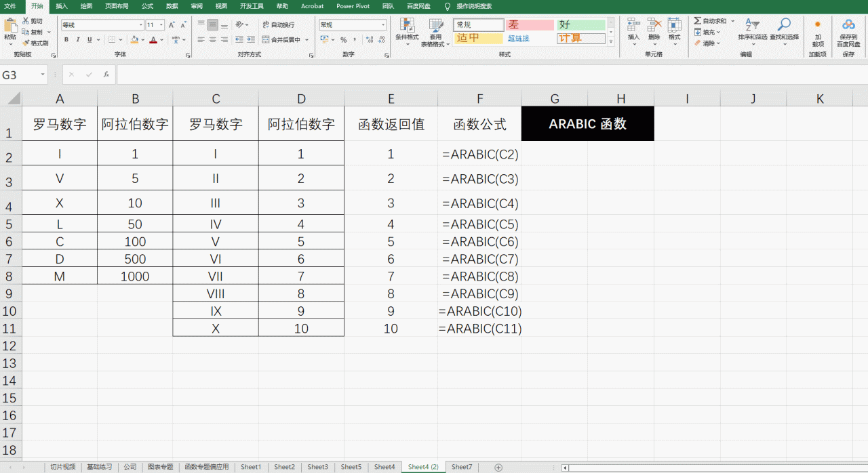Click the Insert Function fx icon
Viewport: 868px width, 473px height.
106,75
